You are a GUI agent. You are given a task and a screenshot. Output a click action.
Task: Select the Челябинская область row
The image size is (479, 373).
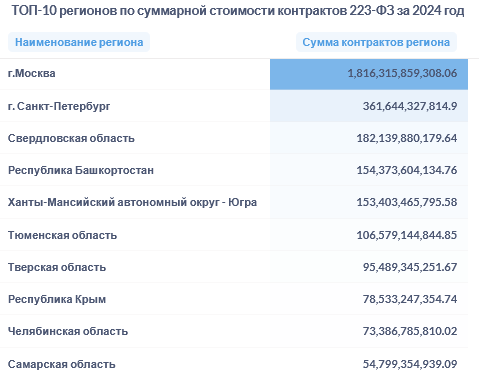[234, 331]
